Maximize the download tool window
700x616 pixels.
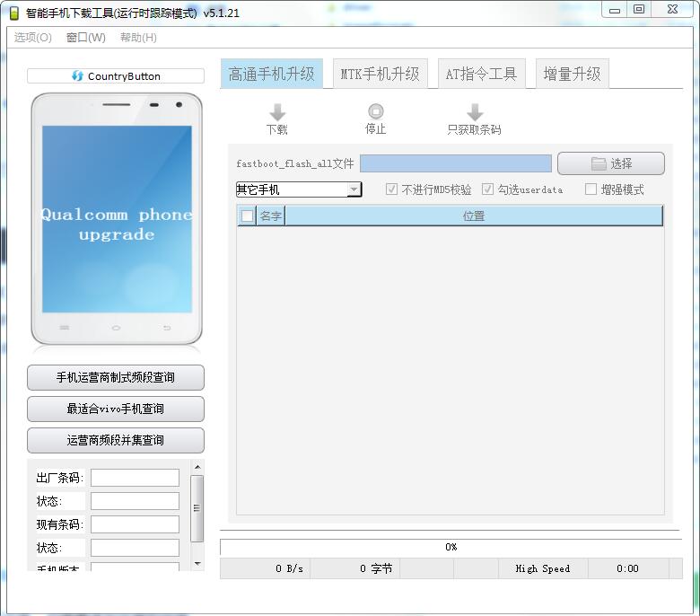pos(639,10)
